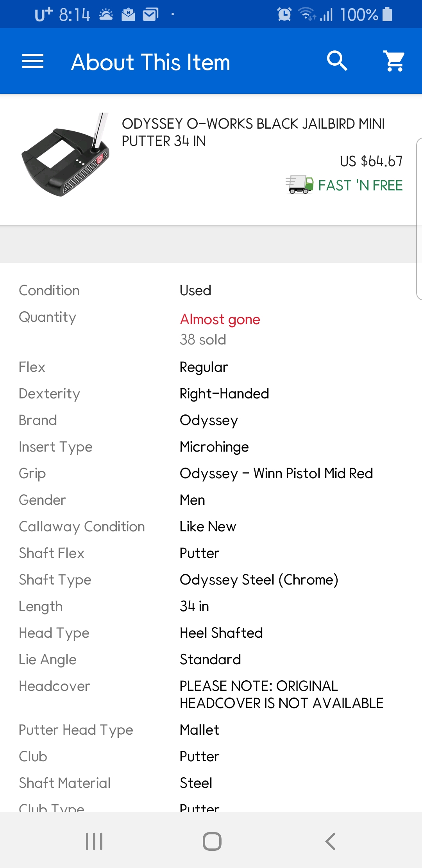Tap the battery indicator in status bar
The width and height of the screenshot is (422, 868).
[387, 14]
